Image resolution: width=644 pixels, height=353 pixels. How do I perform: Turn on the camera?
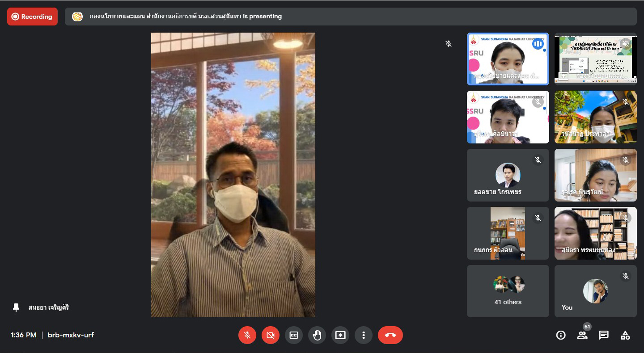tap(271, 335)
